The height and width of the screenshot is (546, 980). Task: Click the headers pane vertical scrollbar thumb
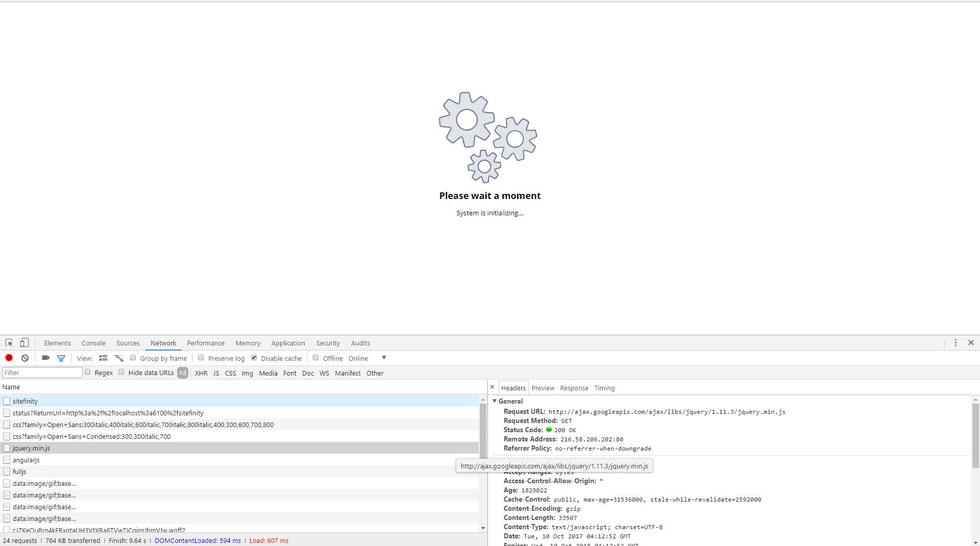point(975,435)
